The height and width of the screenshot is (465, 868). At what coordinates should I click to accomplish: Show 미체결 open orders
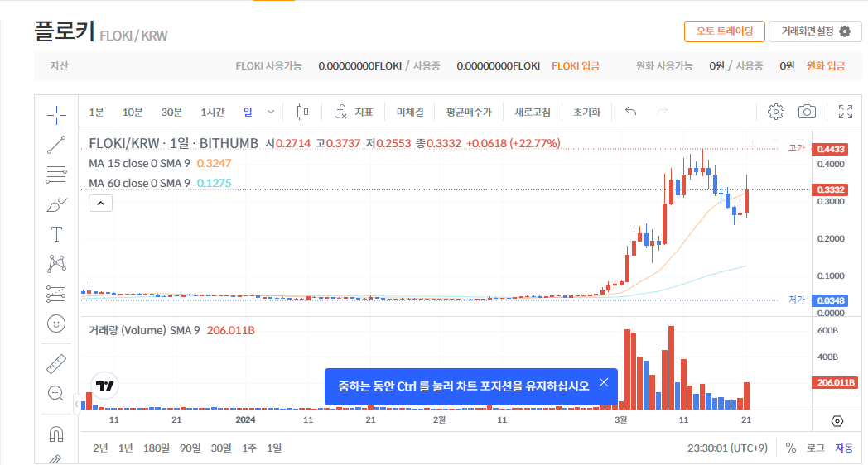[x=410, y=113]
